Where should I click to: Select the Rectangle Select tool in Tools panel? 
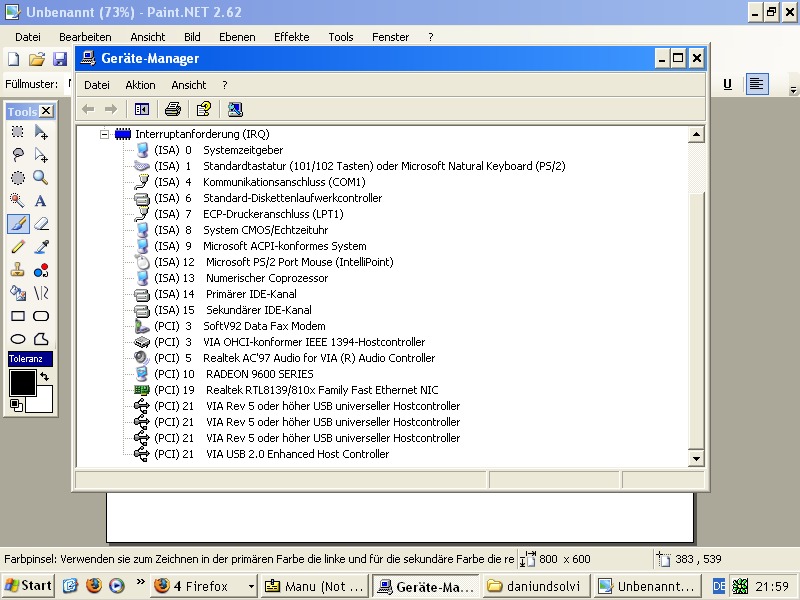coord(18,132)
